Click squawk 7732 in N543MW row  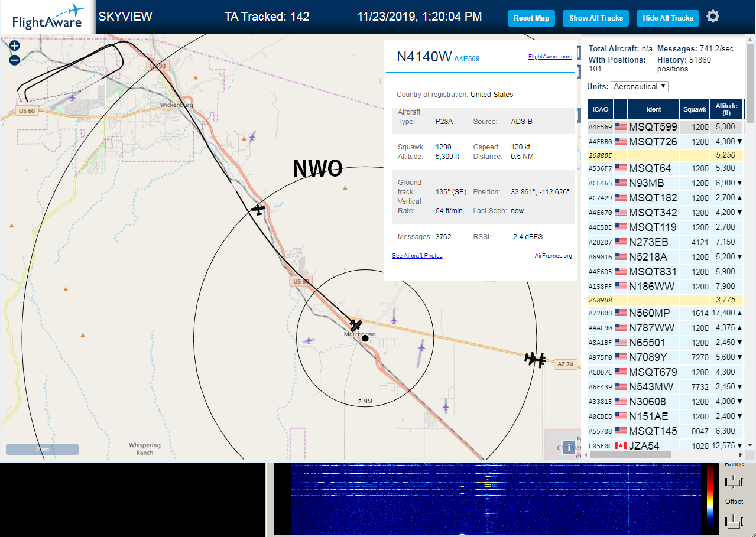click(x=700, y=387)
